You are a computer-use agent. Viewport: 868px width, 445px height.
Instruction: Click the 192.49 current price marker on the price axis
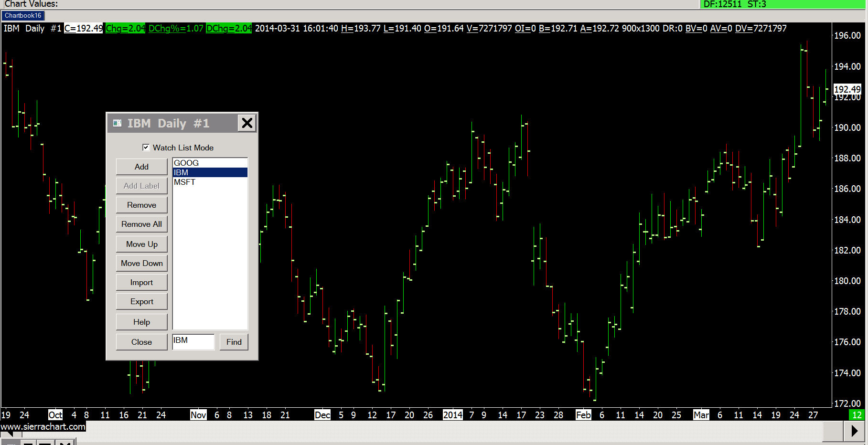847,89
